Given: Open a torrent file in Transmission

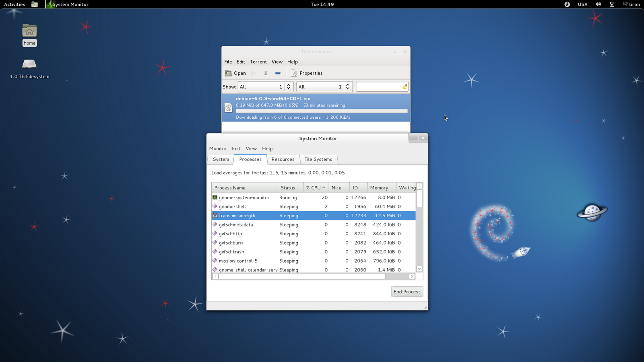Looking at the screenshot, I should [x=235, y=73].
